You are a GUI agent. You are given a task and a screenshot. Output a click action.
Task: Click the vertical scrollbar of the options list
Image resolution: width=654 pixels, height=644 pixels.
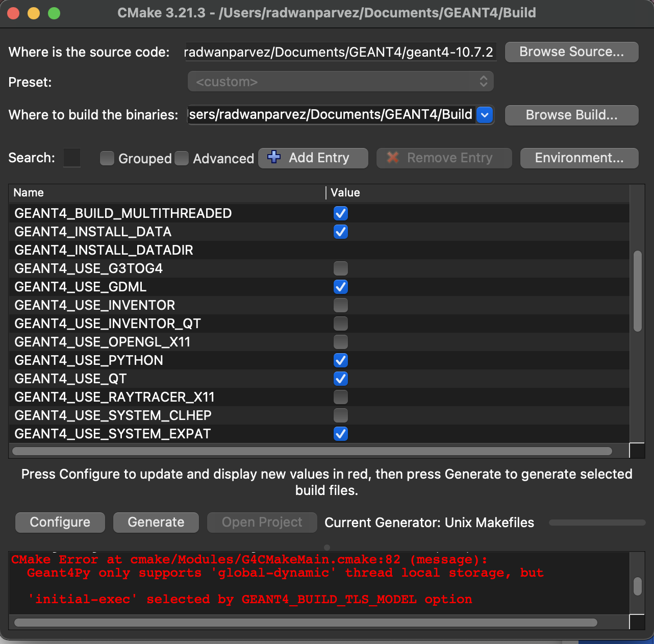(637, 291)
